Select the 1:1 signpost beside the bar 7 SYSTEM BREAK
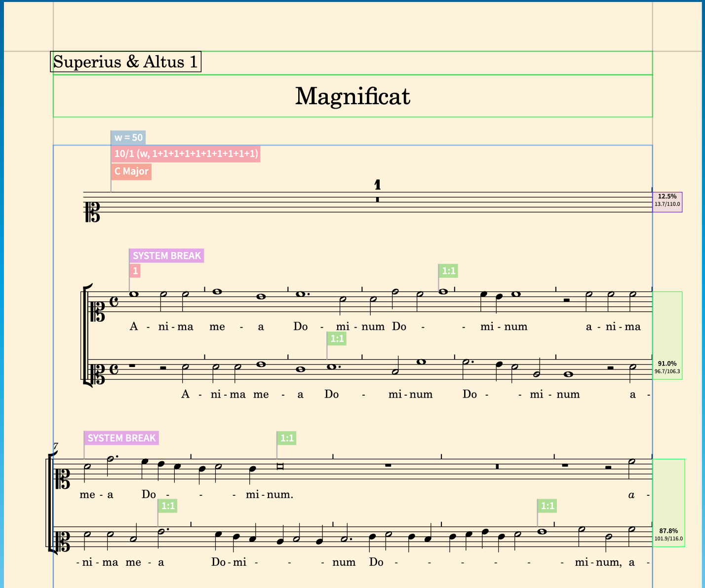This screenshot has width=705, height=588. coord(286,438)
